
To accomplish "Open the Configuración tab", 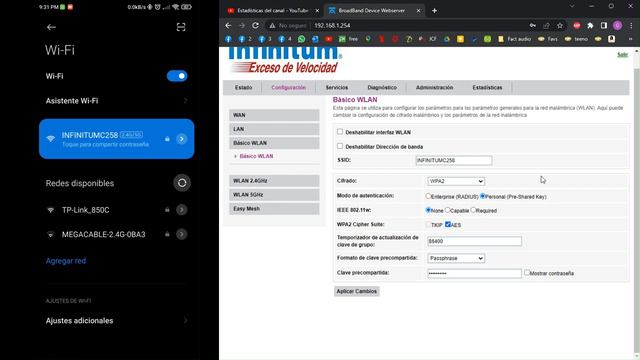I will [x=289, y=87].
